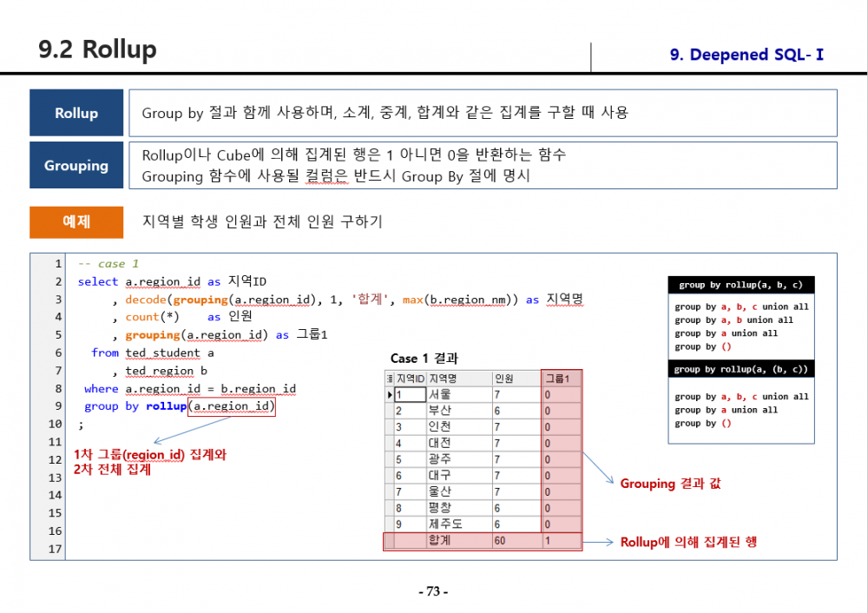
Task: Click the 그룹1 value "0" in the 제주도 row
Action: coord(548,524)
